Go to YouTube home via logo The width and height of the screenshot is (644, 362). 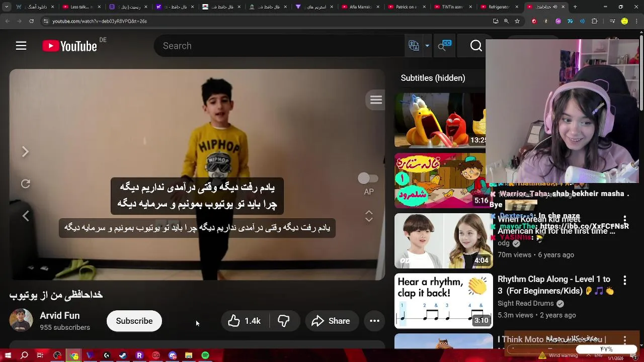point(69,46)
